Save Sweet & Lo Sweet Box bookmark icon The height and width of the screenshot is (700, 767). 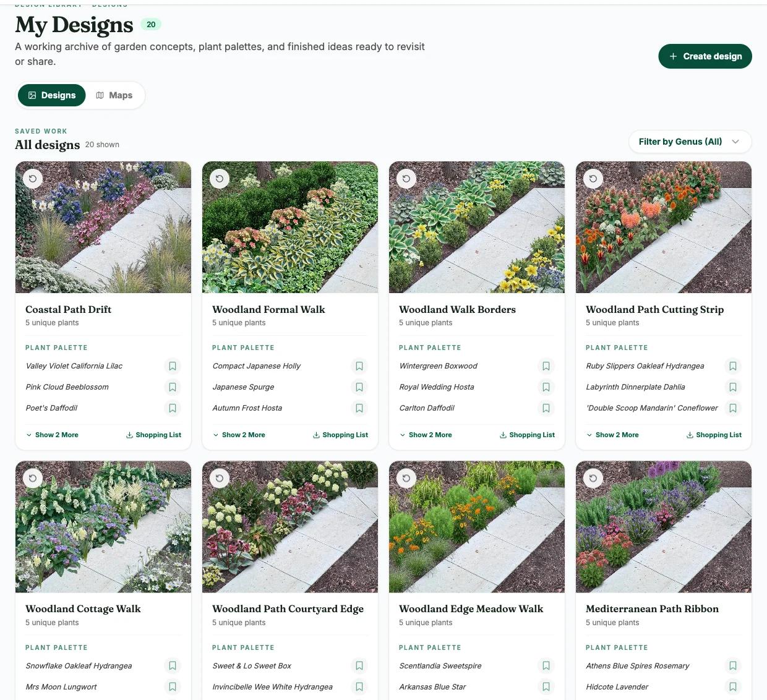(359, 666)
